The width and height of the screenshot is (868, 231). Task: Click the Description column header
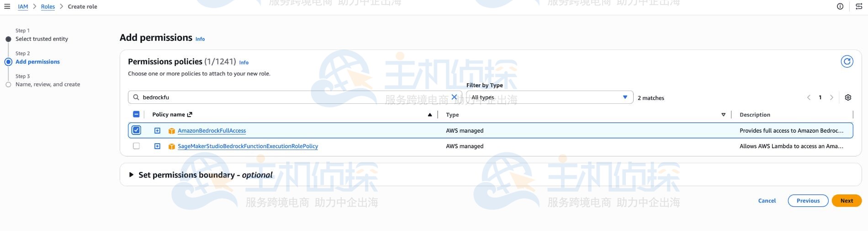[755, 115]
